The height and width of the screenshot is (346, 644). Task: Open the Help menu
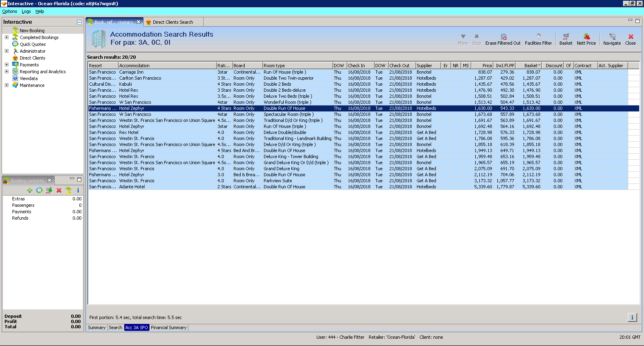[39, 11]
